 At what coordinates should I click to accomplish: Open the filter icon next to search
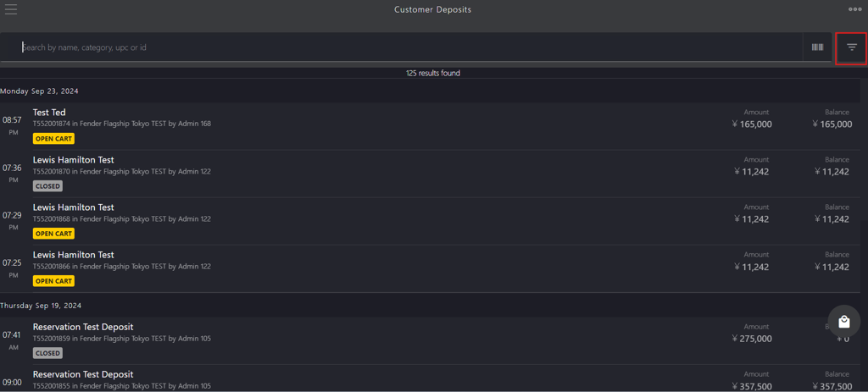851,48
